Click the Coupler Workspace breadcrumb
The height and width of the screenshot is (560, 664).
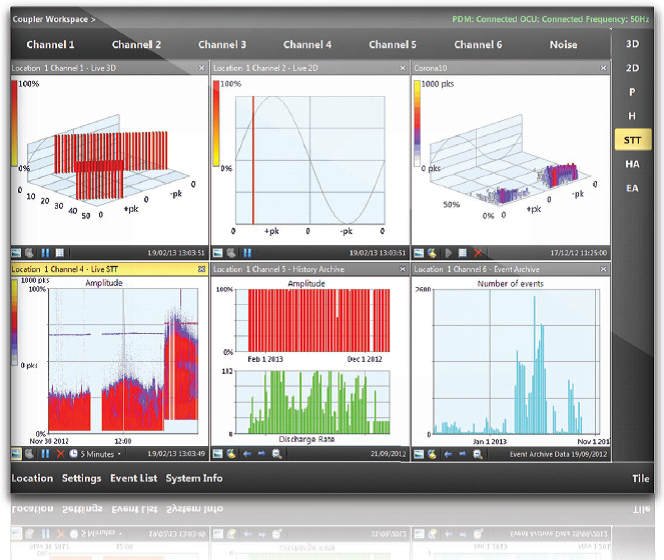pyautogui.click(x=54, y=19)
